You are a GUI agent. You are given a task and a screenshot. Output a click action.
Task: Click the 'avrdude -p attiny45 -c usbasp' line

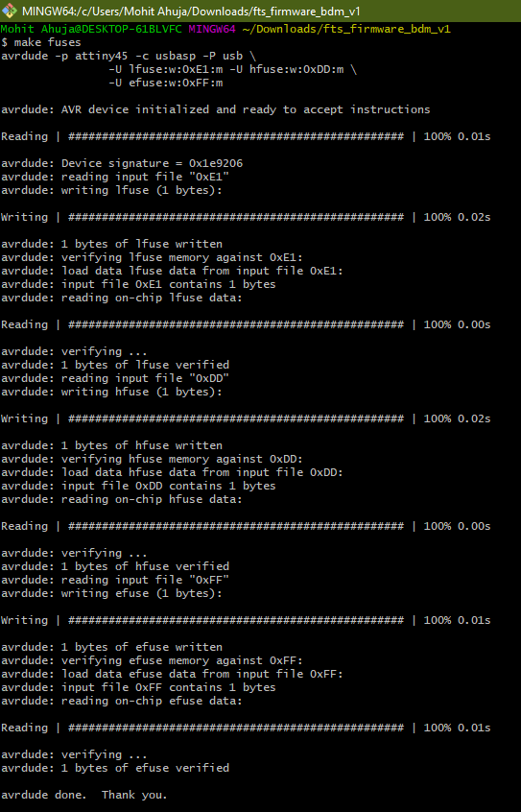click(x=129, y=56)
